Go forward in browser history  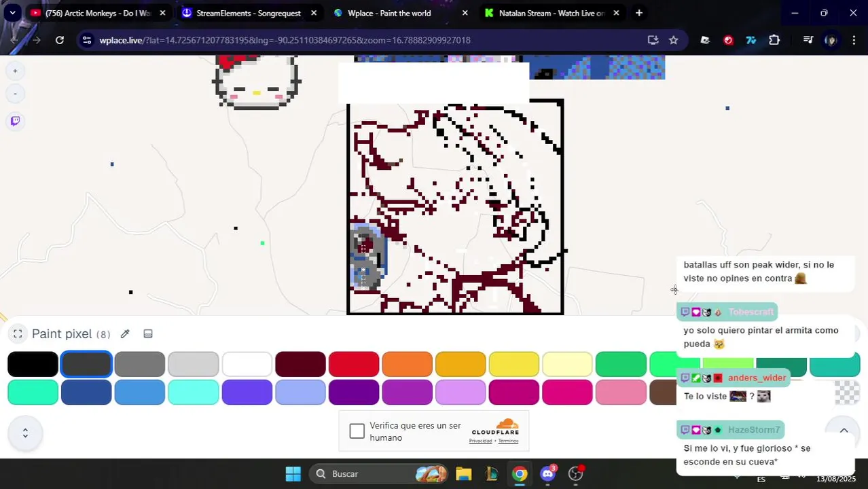coord(37,40)
